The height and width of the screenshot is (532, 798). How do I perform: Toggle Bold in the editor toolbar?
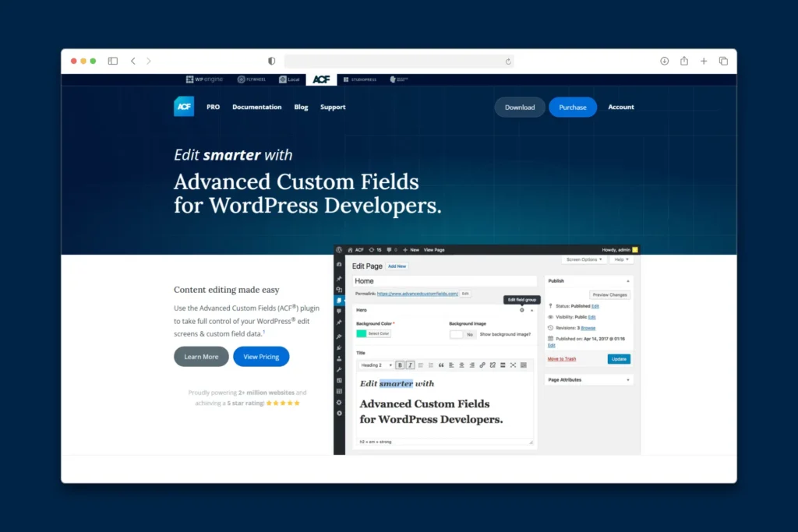coord(400,365)
